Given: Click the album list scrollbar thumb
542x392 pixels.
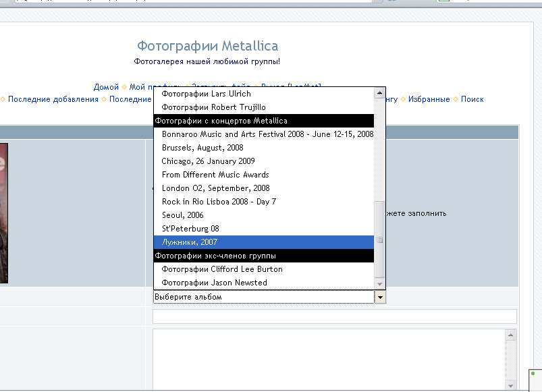Looking at the screenshot, I should pos(380,239).
